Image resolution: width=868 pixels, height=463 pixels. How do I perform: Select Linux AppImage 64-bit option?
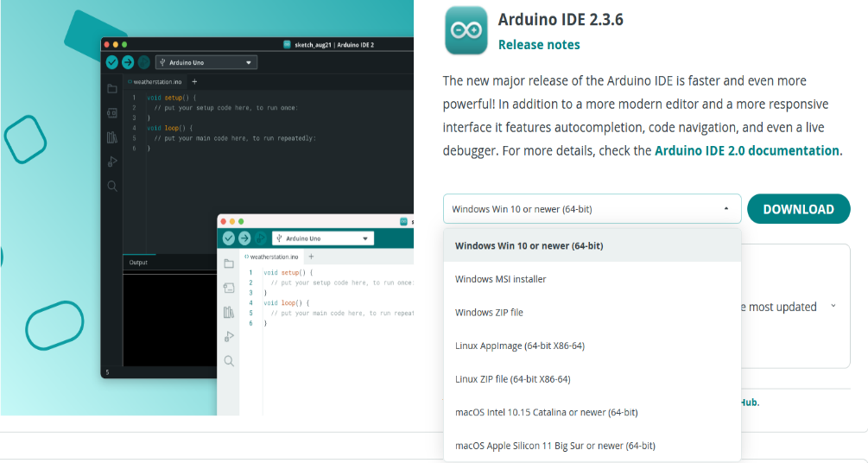coord(592,346)
